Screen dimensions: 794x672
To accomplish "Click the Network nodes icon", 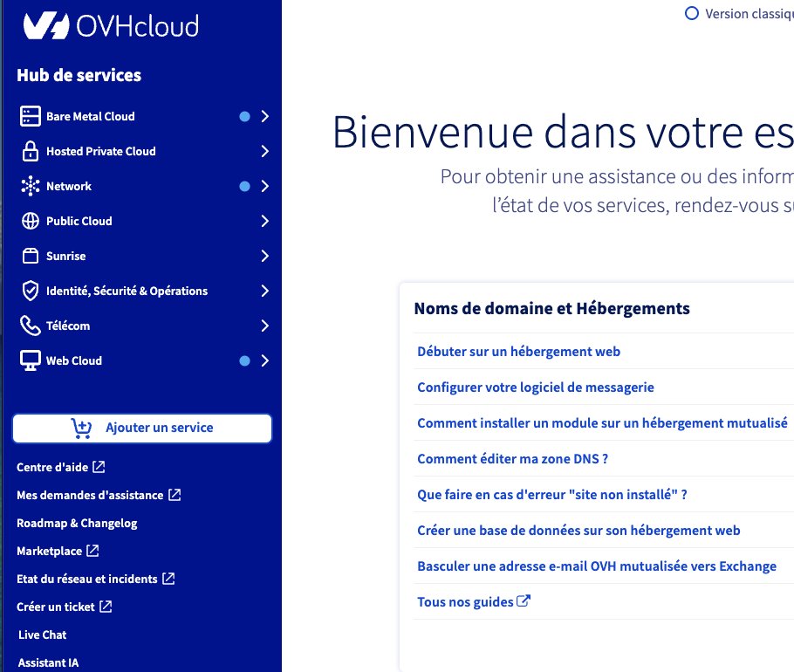I will (30, 186).
